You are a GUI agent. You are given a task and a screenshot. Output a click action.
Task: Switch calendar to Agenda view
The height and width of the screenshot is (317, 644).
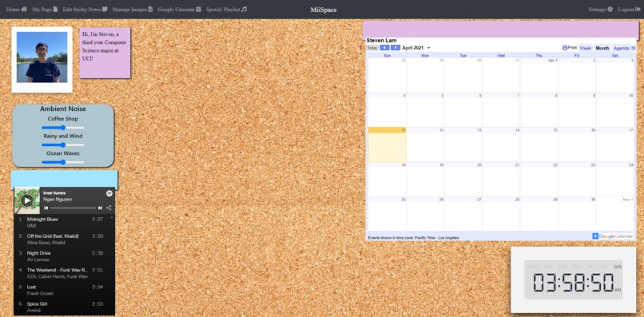(x=621, y=48)
